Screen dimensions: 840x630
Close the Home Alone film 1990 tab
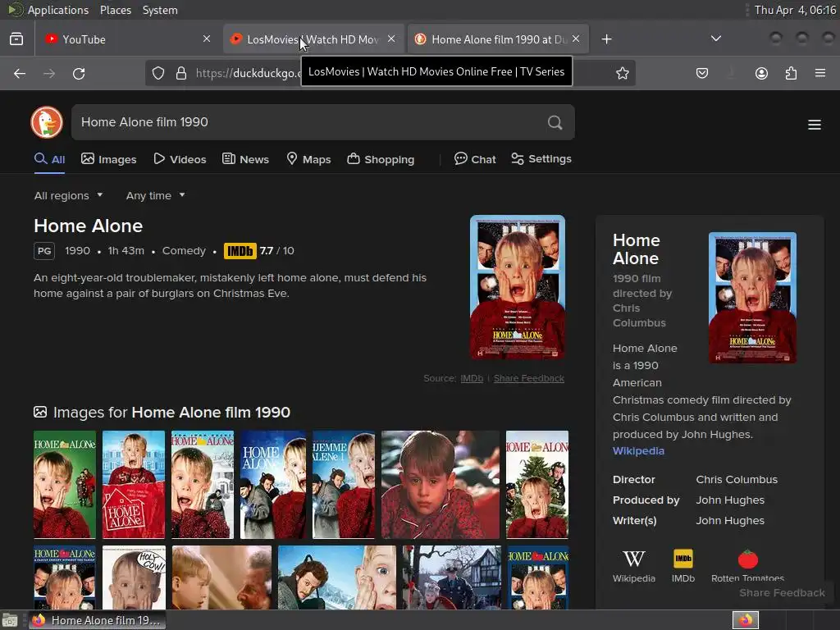[x=576, y=39]
